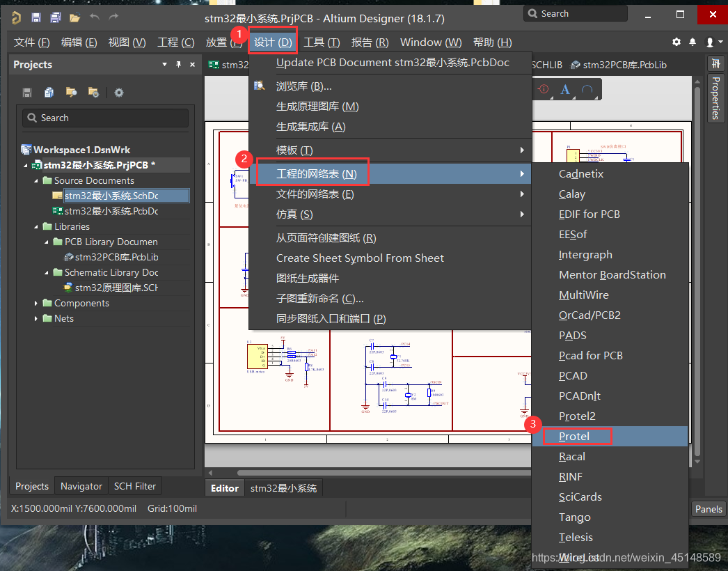Choose Protel from the netlist submenu
The height and width of the screenshot is (571, 728).
point(574,437)
